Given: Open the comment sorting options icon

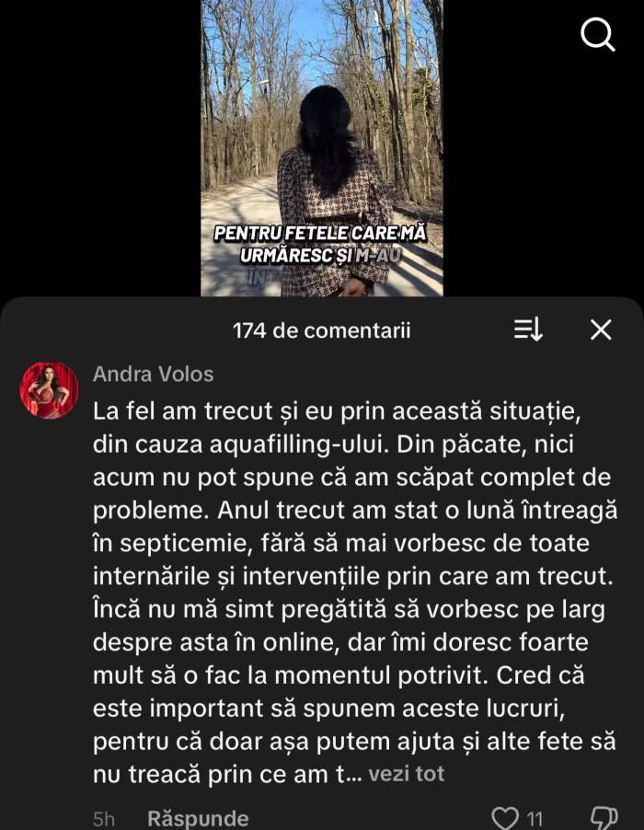Looking at the screenshot, I should pyautogui.click(x=528, y=329).
